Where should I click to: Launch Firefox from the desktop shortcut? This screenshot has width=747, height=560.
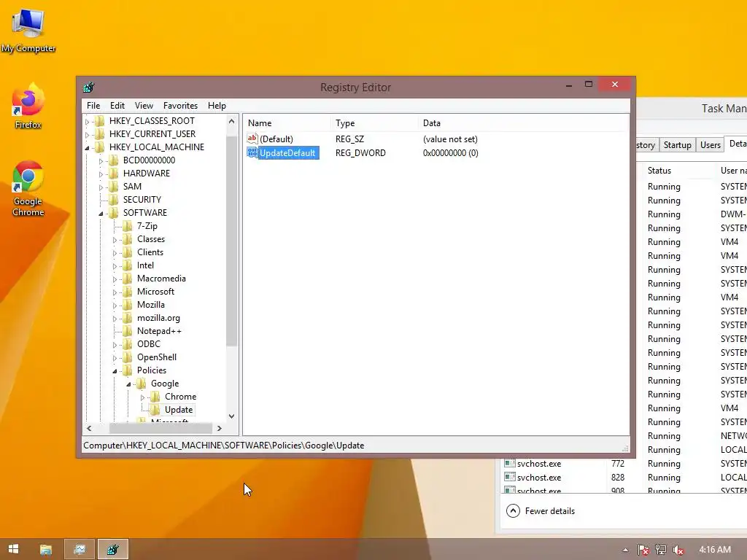(x=28, y=106)
